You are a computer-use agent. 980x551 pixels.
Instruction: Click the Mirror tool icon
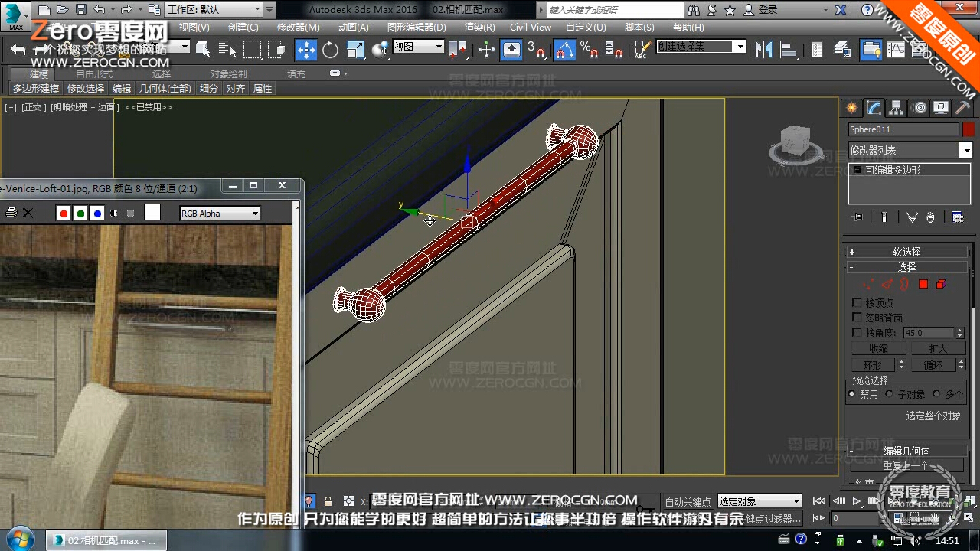tap(763, 51)
